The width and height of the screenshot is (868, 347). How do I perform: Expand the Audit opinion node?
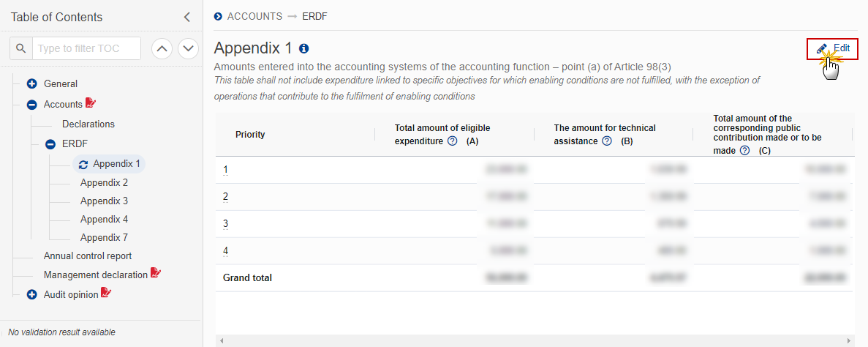tap(32, 295)
